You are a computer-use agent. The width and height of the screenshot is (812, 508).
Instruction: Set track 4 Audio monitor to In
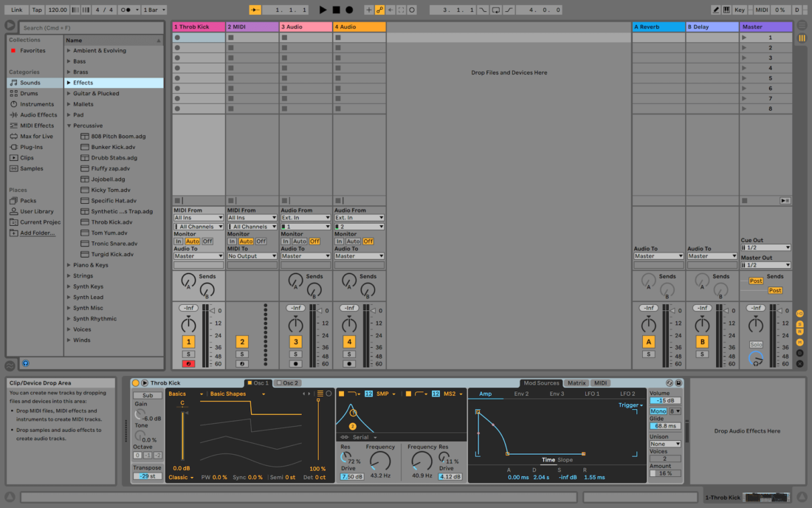pos(339,241)
